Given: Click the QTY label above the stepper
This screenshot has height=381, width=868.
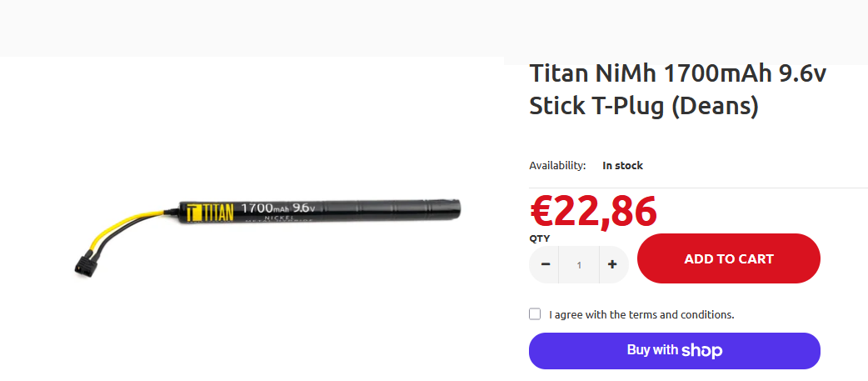Looking at the screenshot, I should tap(539, 238).
